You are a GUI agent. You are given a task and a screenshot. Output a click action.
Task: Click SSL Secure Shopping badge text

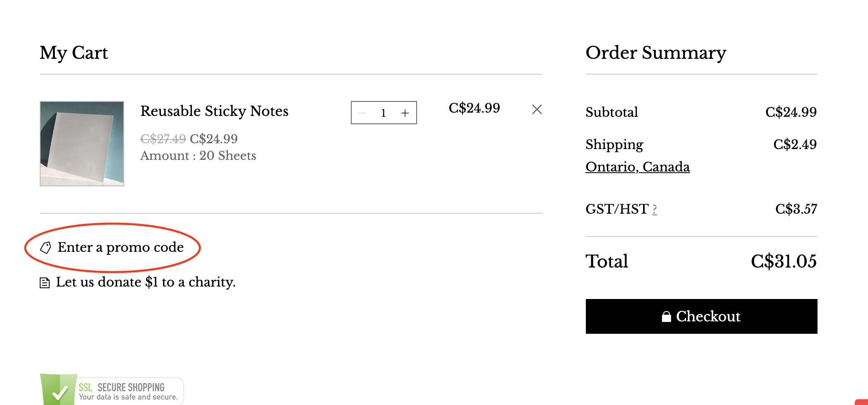click(128, 391)
